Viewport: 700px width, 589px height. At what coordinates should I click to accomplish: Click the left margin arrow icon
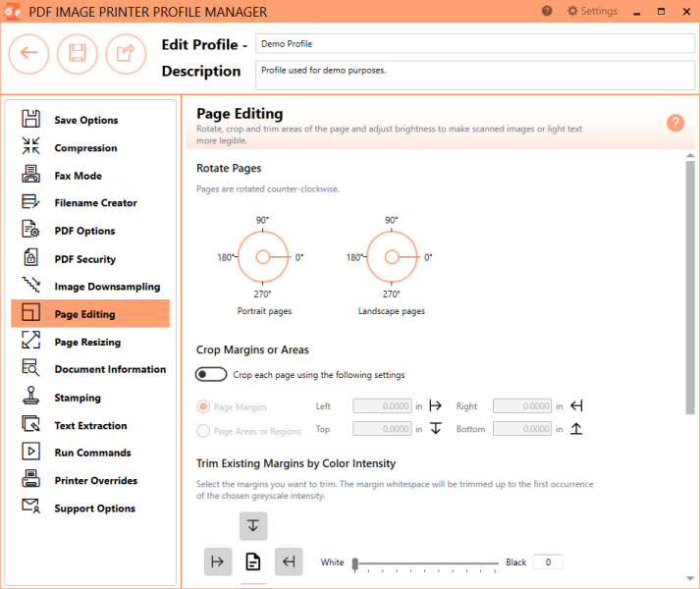pyautogui.click(x=435, y=405)
